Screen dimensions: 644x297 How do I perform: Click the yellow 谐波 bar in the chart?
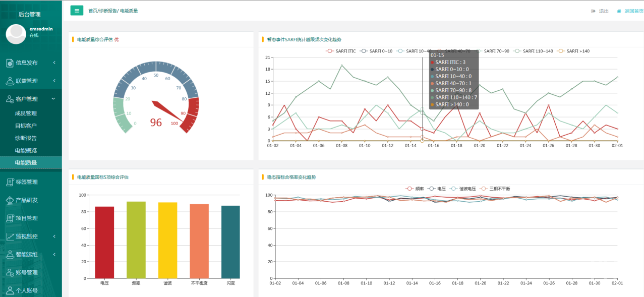click(x=167, y=240)
